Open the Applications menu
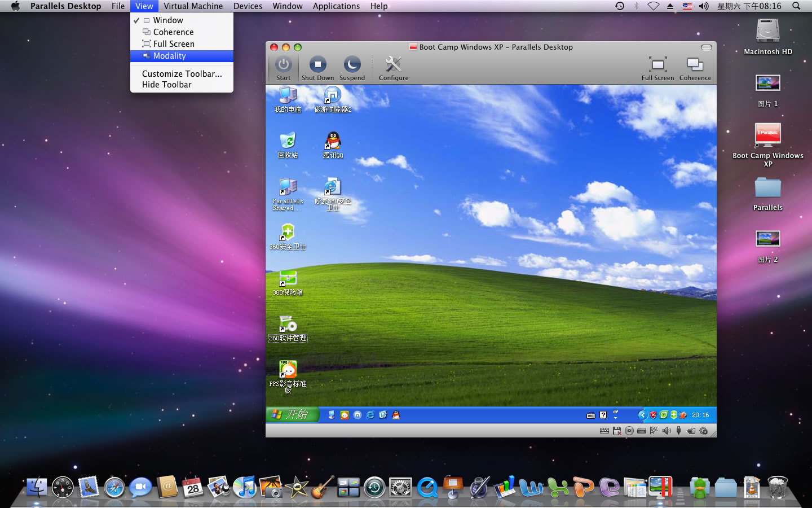Screen dimensions: 812x508 pyautogui.click(x=336, y=6)
